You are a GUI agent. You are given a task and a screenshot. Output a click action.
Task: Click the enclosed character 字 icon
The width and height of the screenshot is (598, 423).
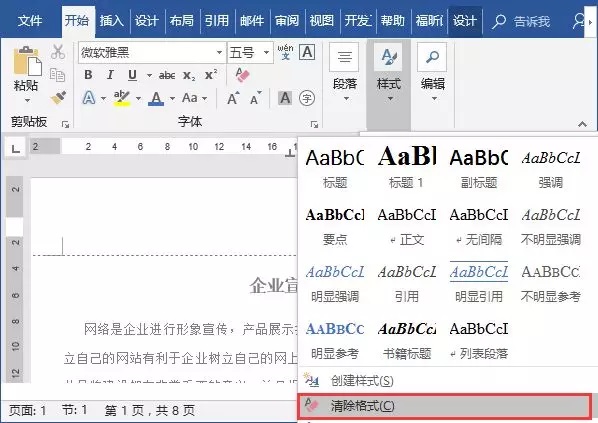tap(307, 98)
